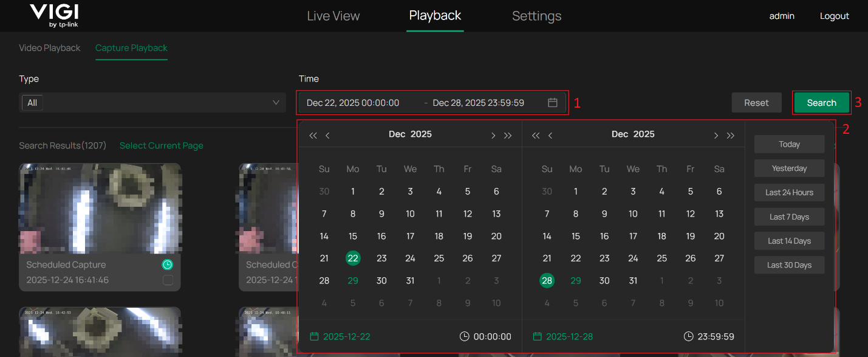Switch to the Live View tab

click(333, 16)
